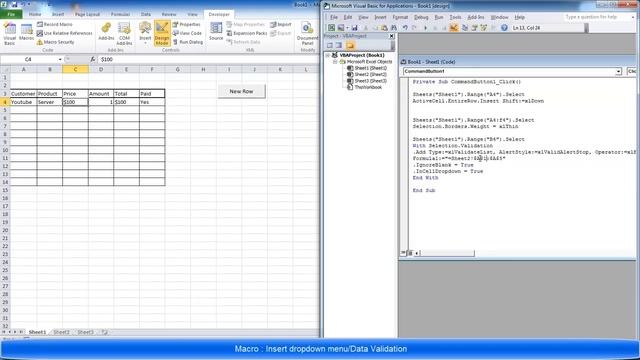Click Import in XML group
Viewport: 640px width, 360px height.
point(281,24)
